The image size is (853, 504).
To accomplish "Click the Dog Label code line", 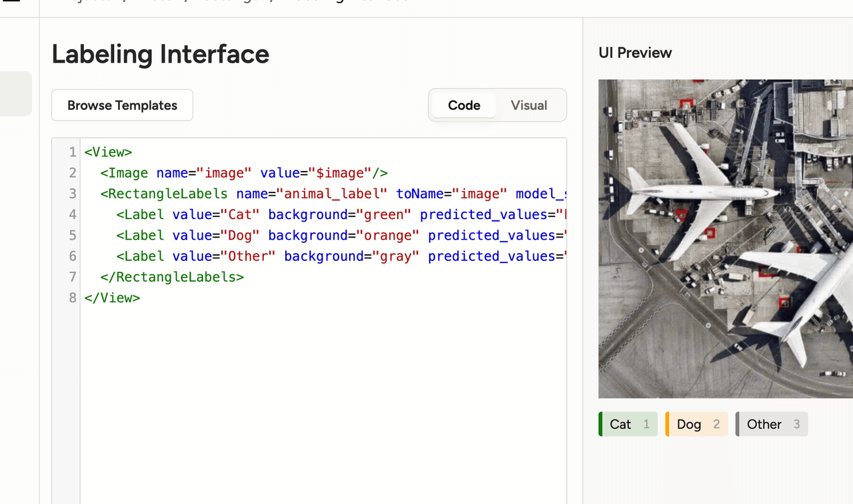I will coord(324,235).
